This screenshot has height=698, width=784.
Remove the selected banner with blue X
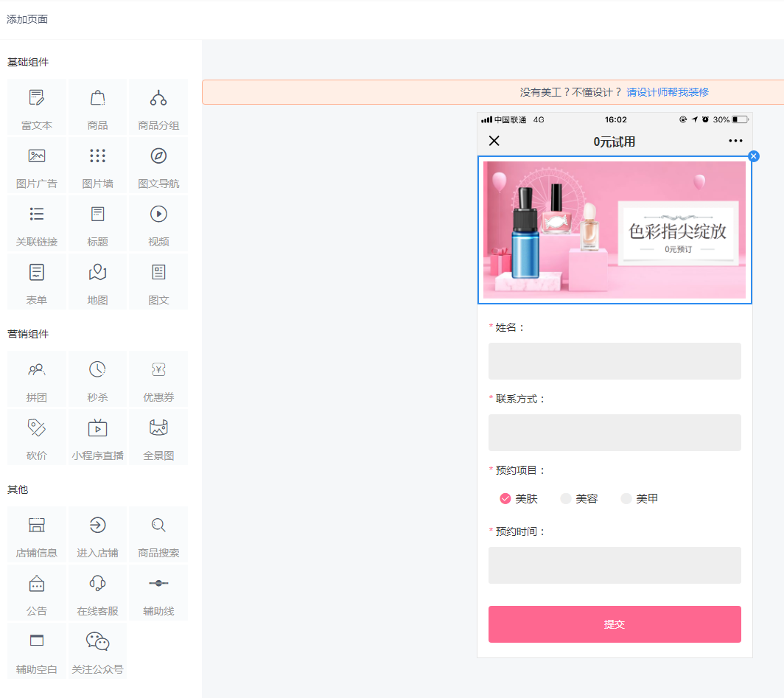point(754,156)
